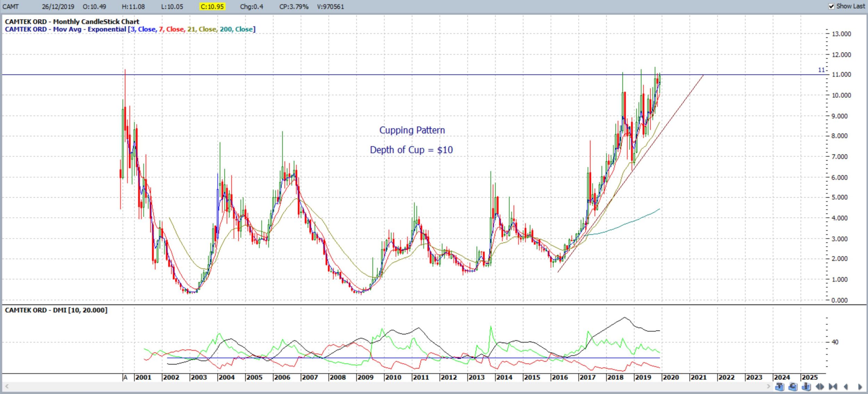Click the 40 level on DMI axis
Viewport: 868px width, 394px height.
pyautogui.click(x=835, y=342)
